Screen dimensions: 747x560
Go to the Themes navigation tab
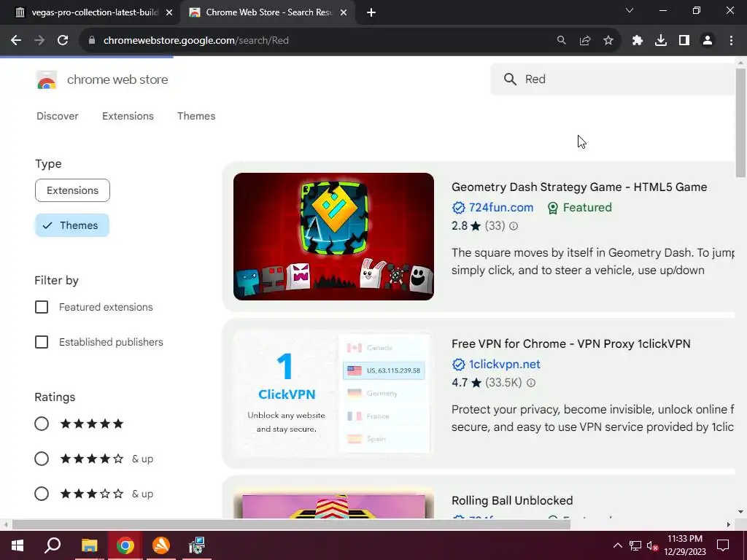coord(196,116)
